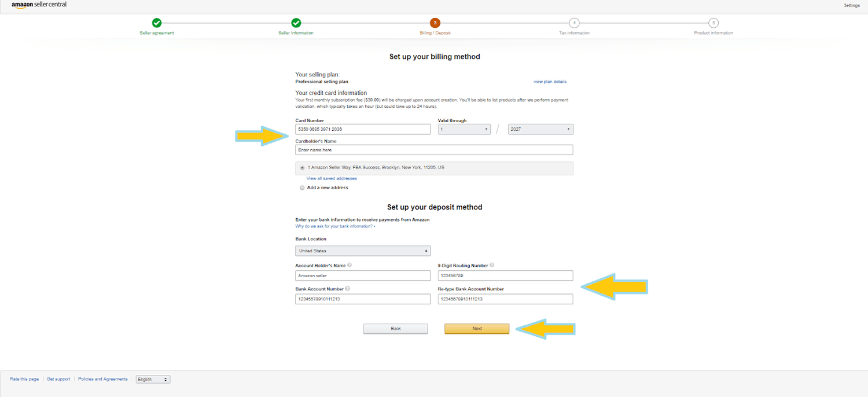Open help icon beside 9-Digit Routing Number
Image resolution: width=868 pixels, height=397 pixels.
[492, 265]
